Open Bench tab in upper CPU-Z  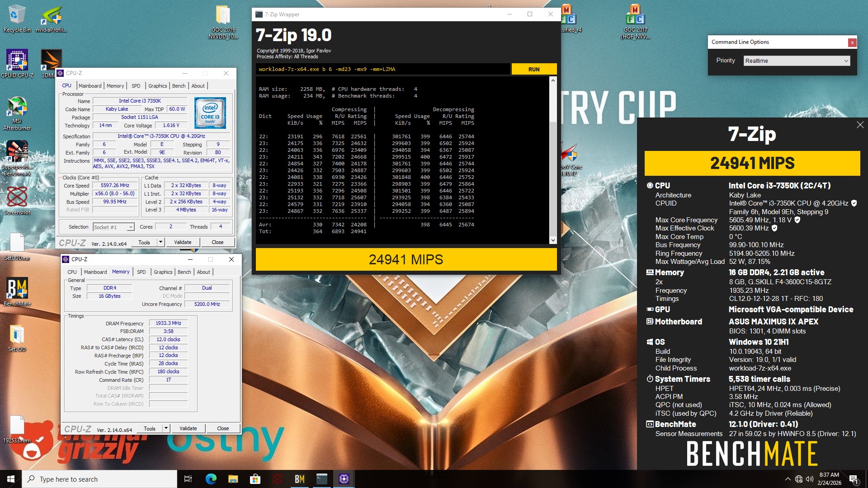tap(179, 86)
